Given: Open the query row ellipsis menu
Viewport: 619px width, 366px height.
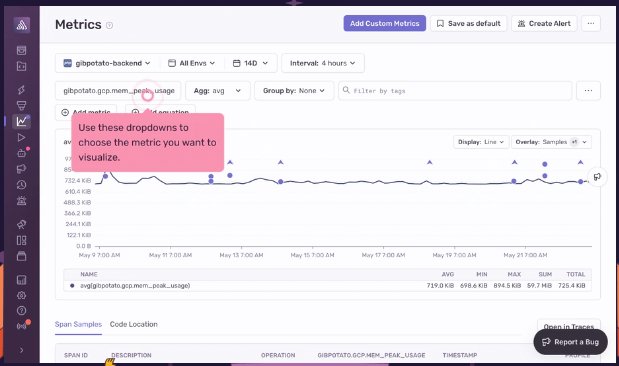Looking at the screenshot, I should (x=588, y=91).
